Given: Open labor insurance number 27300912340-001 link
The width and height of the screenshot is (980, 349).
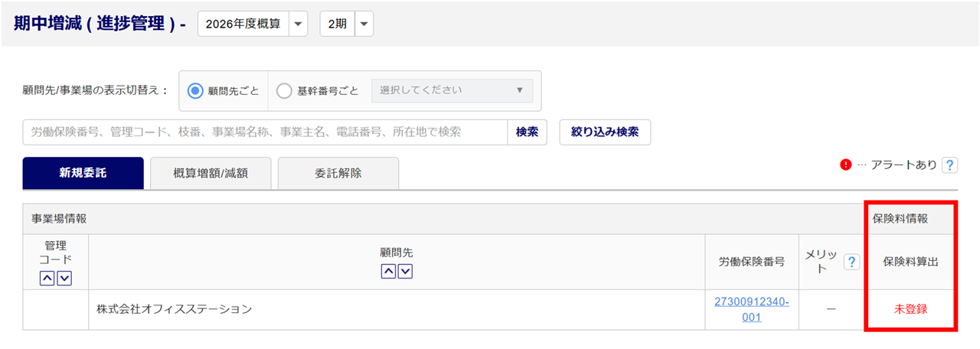Looking at the screenshot, I should [x=752, y=309].
